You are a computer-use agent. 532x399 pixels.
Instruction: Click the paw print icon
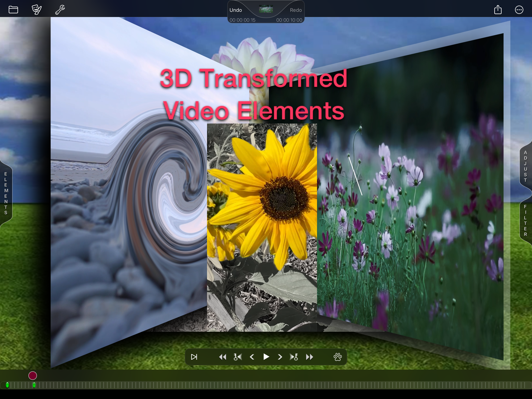338,357
